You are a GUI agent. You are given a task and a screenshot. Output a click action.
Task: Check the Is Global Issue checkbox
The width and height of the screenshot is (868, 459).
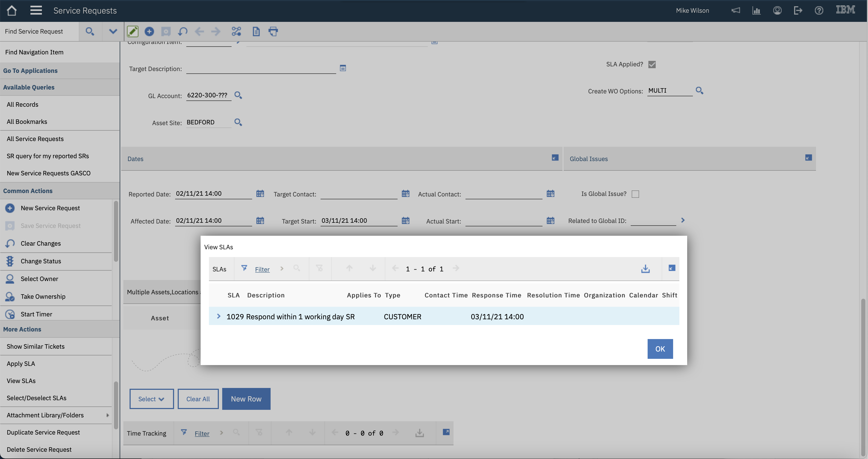[635, 194]
